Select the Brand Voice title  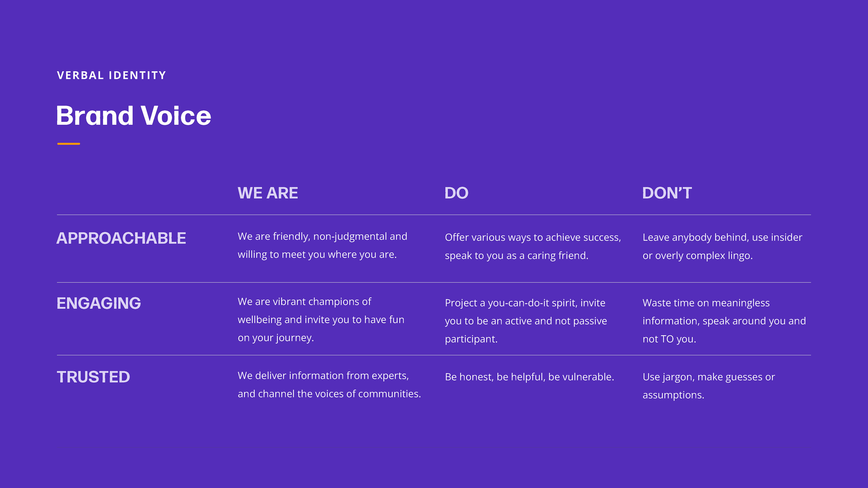pos(133,115)
